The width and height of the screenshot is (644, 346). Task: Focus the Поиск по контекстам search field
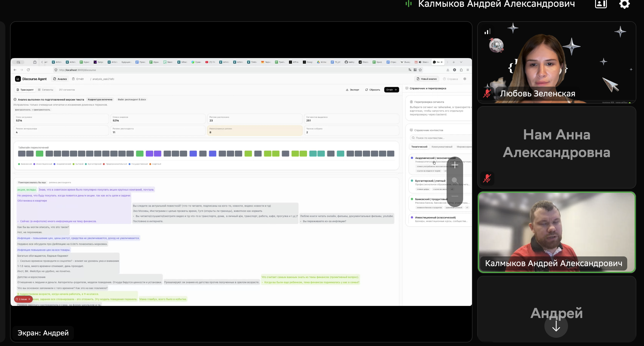tap(441, 138)
